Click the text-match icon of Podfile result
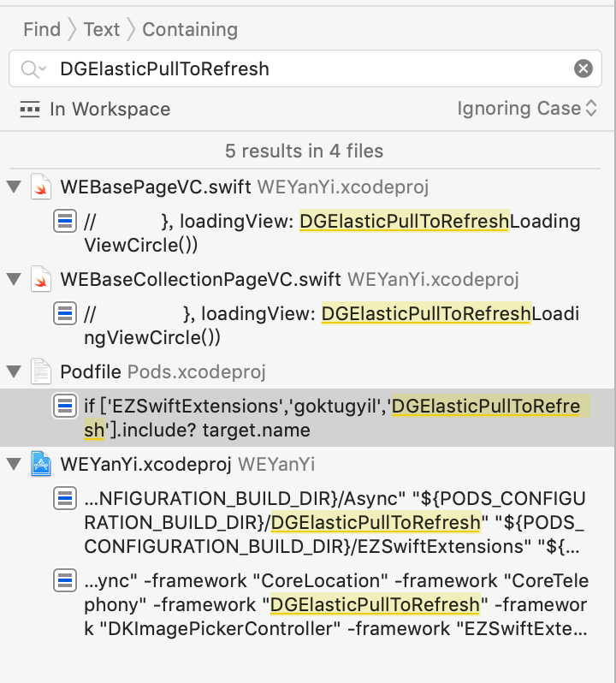This screenshot has width=616, height=683. coord(65,406)
